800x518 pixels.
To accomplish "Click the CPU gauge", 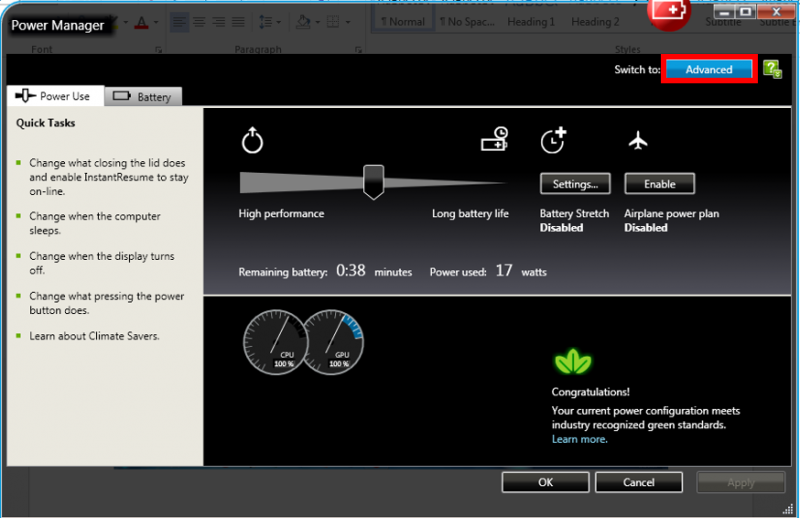I will coord(276,342).
